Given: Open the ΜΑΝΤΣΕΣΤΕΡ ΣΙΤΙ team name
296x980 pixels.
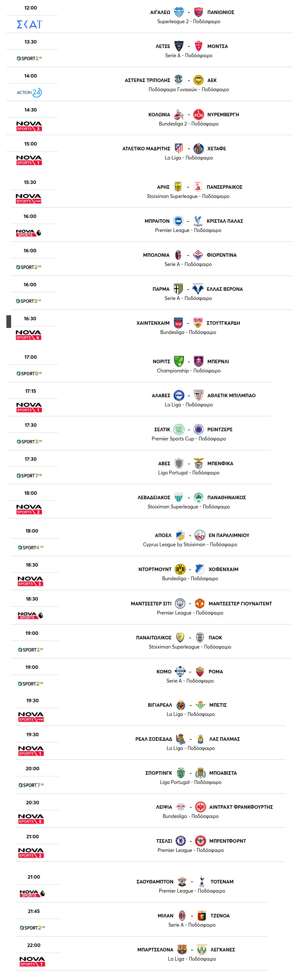Looking at the screenshot, I should 151,604.
